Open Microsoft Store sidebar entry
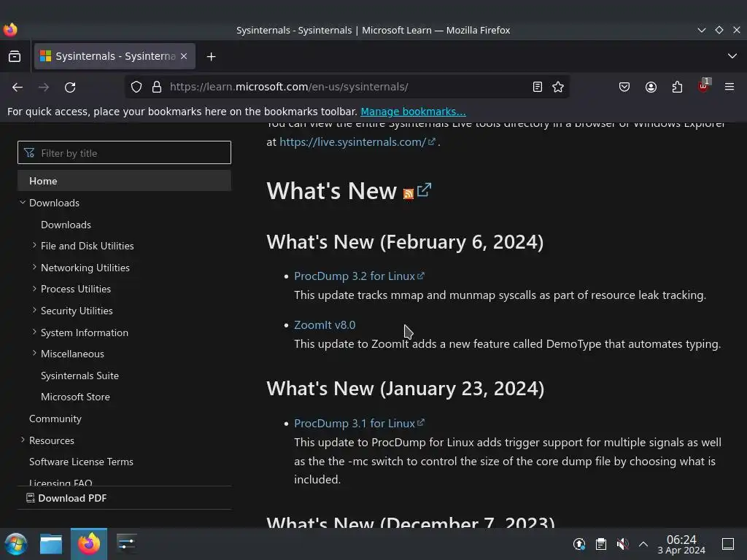 coord(75,397)
